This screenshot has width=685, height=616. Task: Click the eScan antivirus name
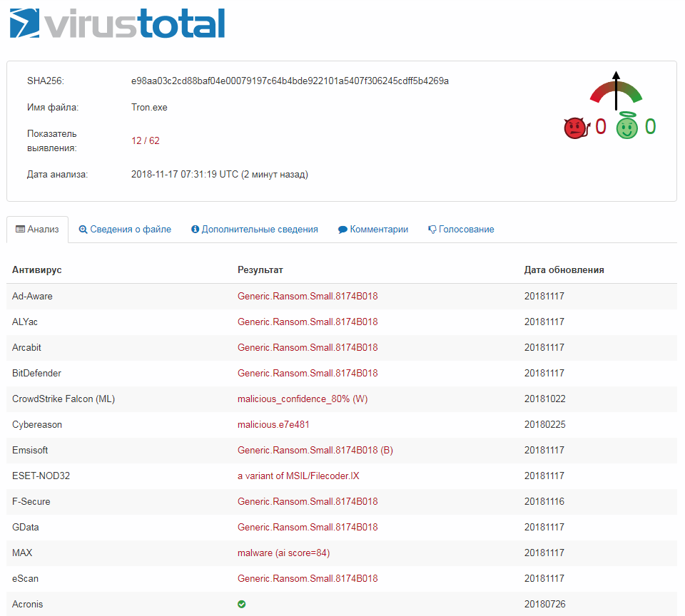[x=26, y=578]
